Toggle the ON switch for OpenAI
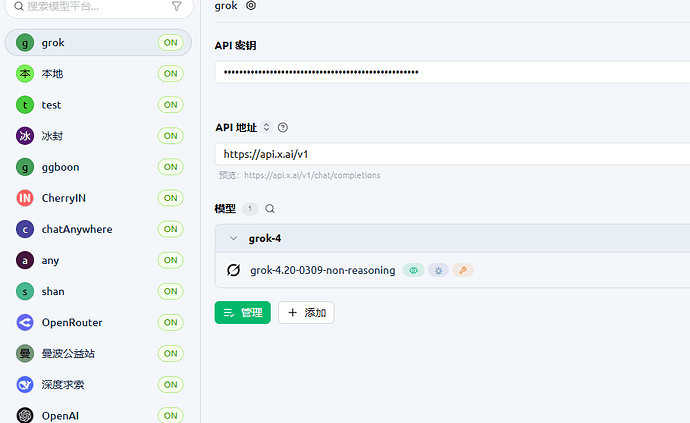Image resolution: width=690 pixels, height=423 pixels. click(171, 416)
